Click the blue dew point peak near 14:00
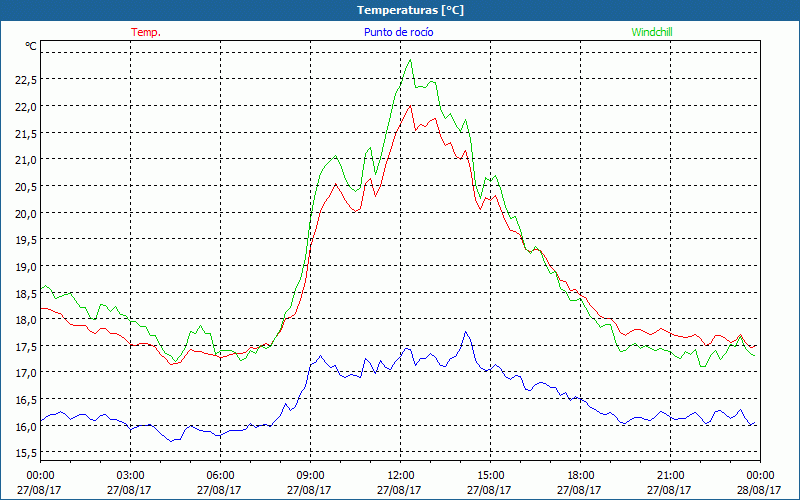800x500 pixels. pyautogui.click(x=465, y=332)
